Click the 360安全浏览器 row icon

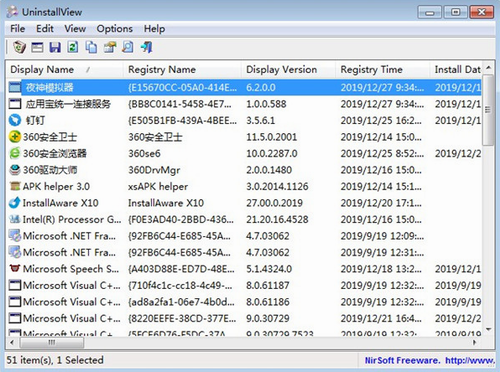pos(15,153)
